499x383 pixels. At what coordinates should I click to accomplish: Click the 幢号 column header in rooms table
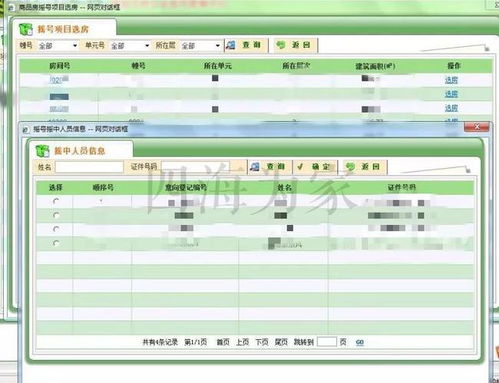coord(138,66)
